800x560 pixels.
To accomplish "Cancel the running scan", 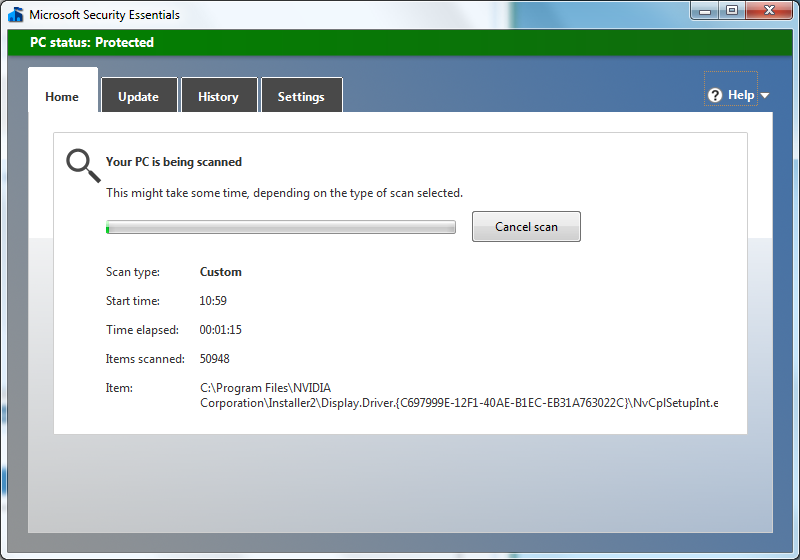I will (526, 226).
